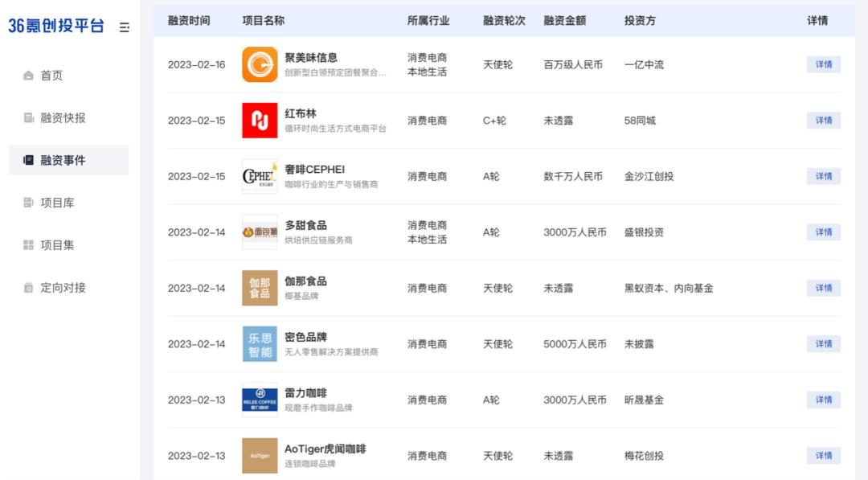Click description 连锁咖啡品牌
The height and width of the screenshot is (480, 868).
coord(310,464)
